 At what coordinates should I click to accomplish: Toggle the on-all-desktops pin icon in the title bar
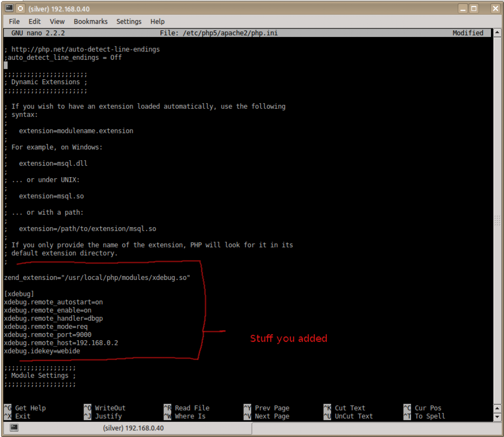coord(20,8)
